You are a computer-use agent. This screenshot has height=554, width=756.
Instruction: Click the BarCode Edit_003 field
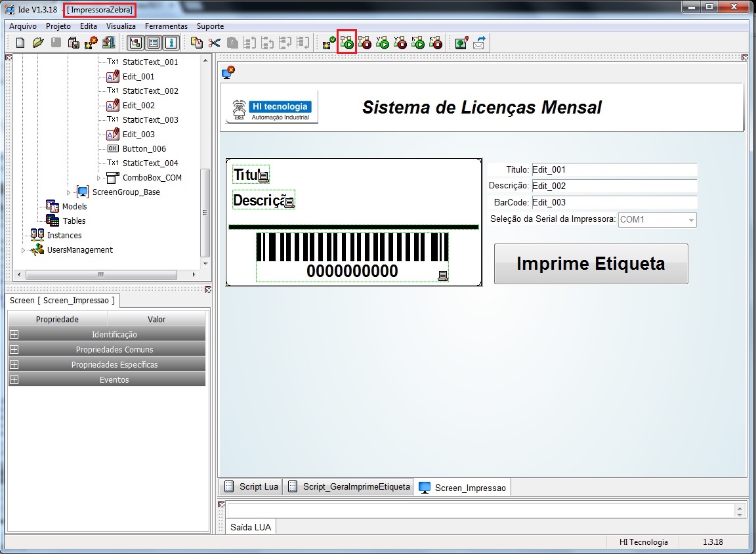pyautogui.click(x=614, y=203)
